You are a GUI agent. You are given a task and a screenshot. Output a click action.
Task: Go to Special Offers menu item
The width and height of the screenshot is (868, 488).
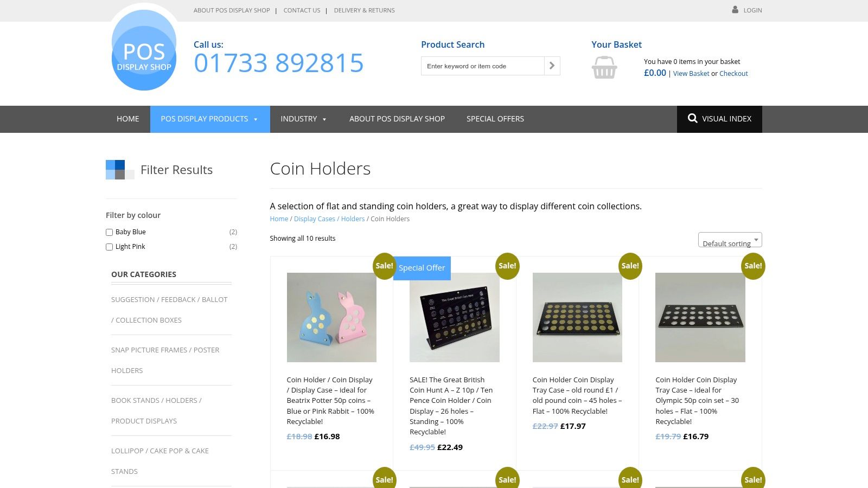495,119
